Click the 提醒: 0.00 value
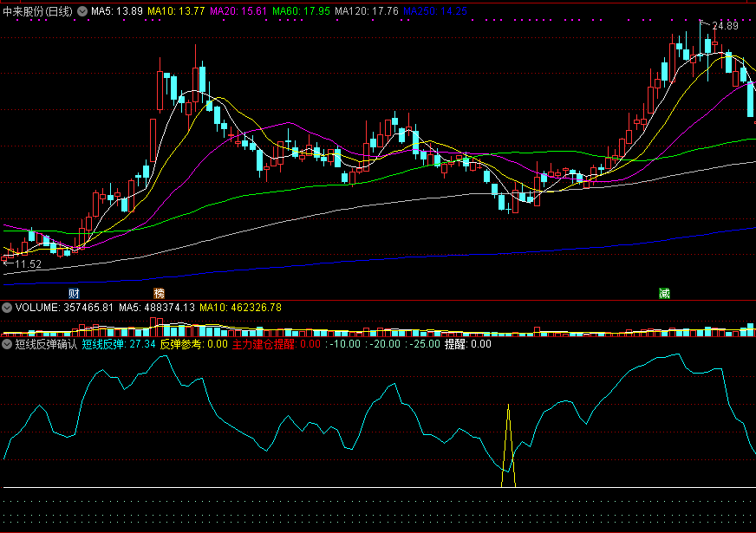The width and height of the screenshot is (756, 533). [467, 344]
